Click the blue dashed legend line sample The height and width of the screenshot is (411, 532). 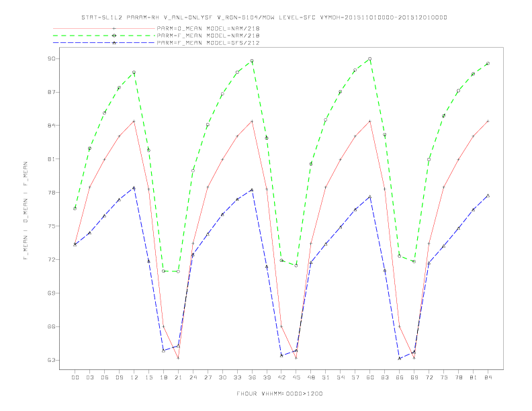click(x=104, y=43)
